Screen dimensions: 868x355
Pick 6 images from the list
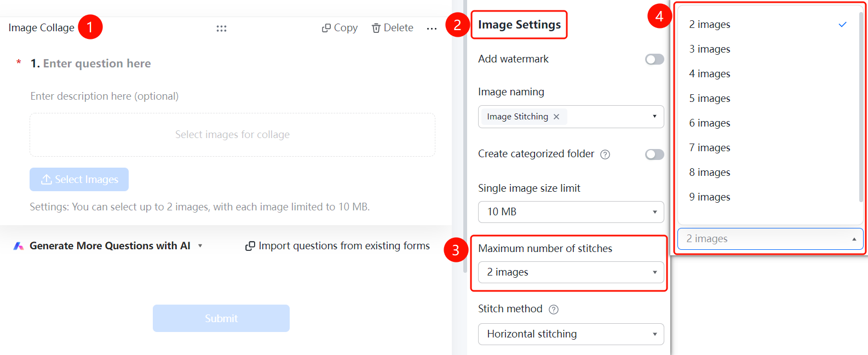[768, 123]
